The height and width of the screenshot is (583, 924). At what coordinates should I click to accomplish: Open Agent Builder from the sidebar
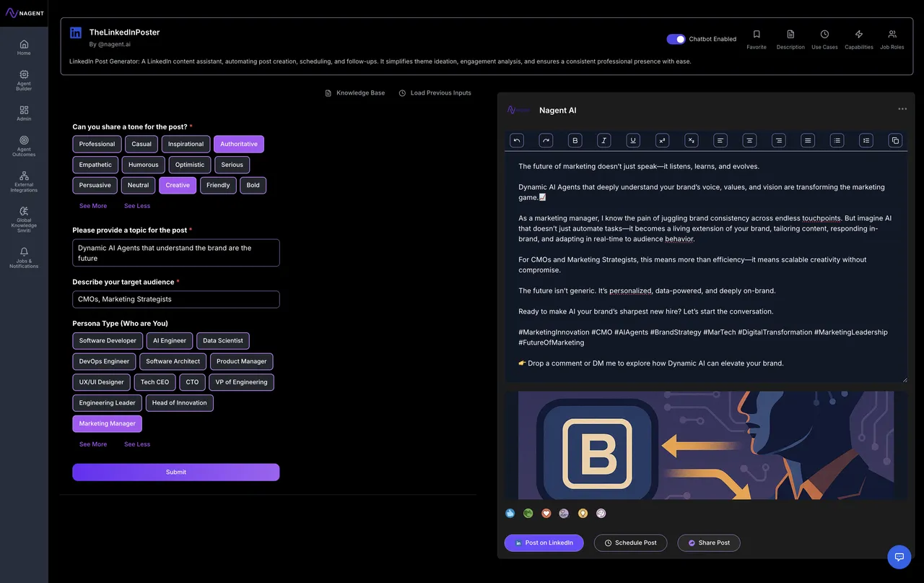(24, 80)
